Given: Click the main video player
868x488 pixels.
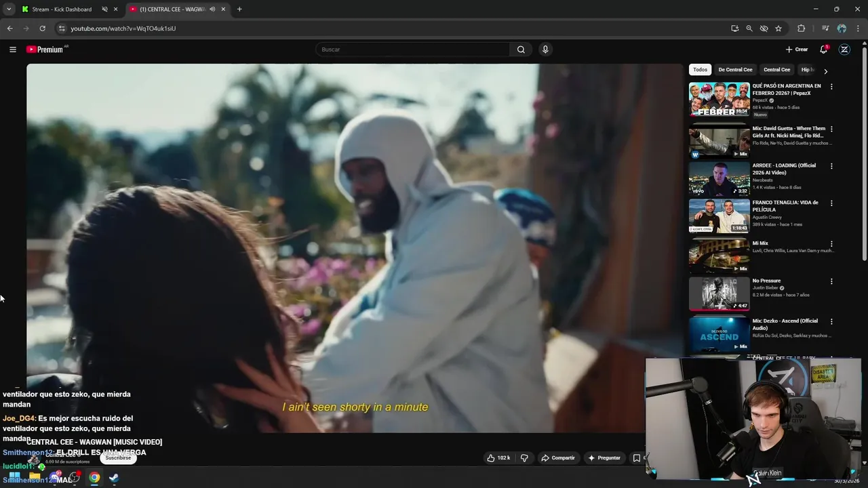Looking at the screenshot, I should pyautogui.click(x=355, y=248).
